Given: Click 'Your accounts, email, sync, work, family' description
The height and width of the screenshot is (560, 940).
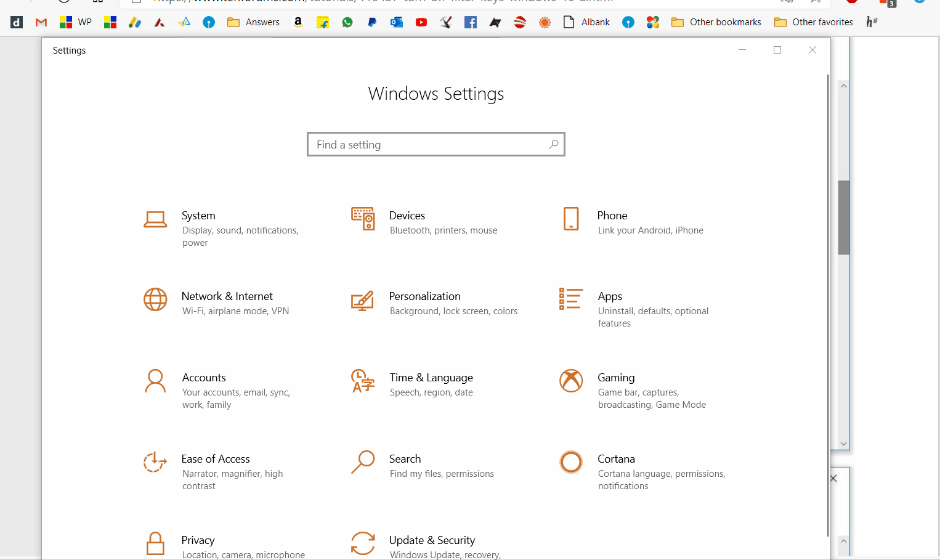Looking at the screenshot, I should pos(236,399).
